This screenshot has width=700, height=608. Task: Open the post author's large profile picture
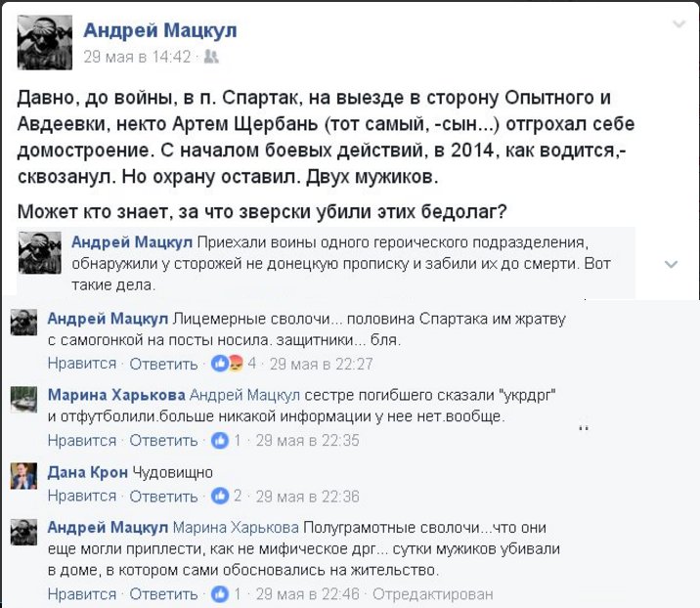[45, 42]
